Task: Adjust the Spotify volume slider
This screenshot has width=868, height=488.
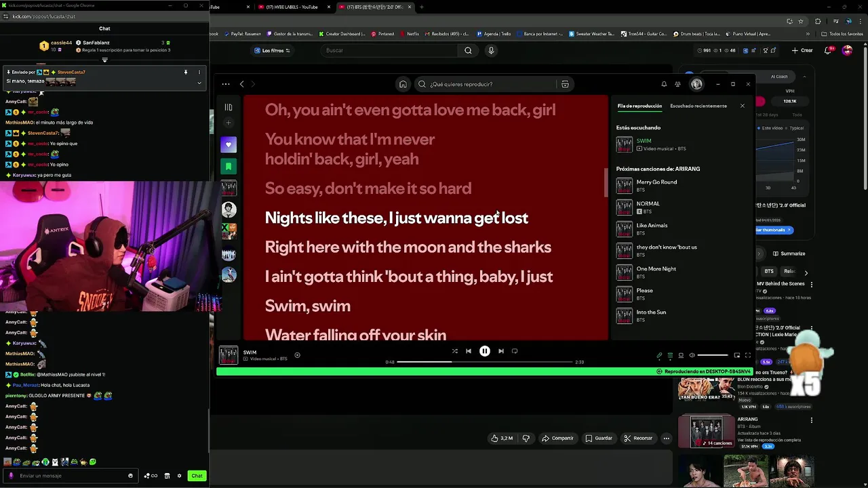Action: [x=713, y=355]
